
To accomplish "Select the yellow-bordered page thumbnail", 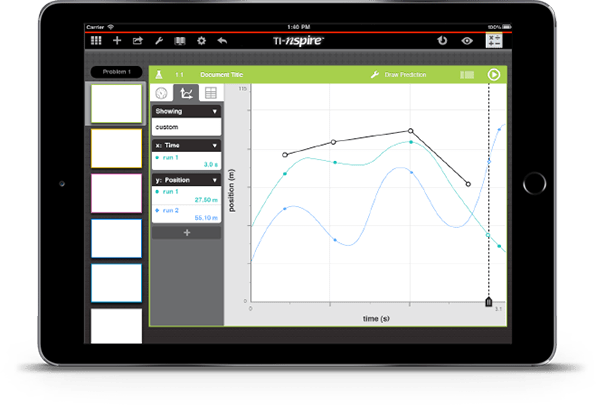I will [116, 148].
